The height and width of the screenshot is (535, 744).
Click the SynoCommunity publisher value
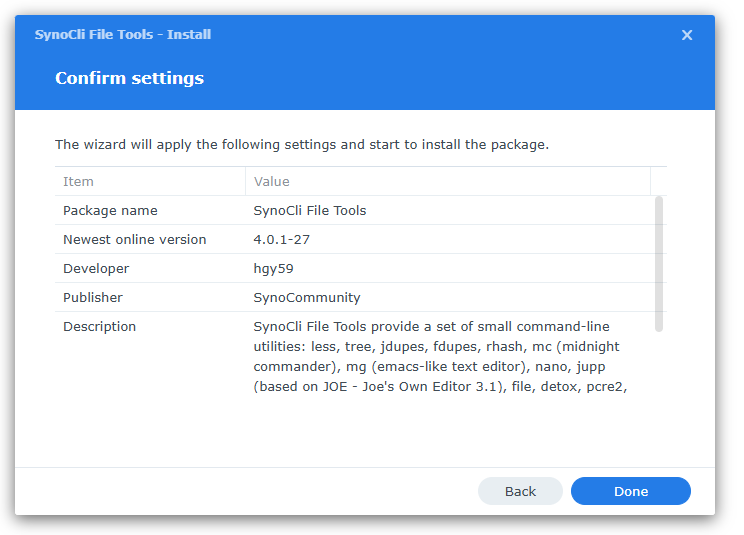[x=307, y=297]
